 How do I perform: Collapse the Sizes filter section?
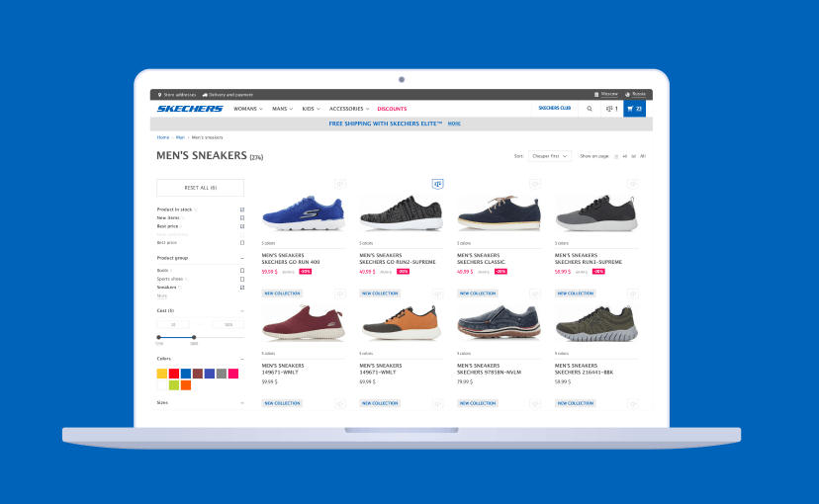(x=242, y=403)
